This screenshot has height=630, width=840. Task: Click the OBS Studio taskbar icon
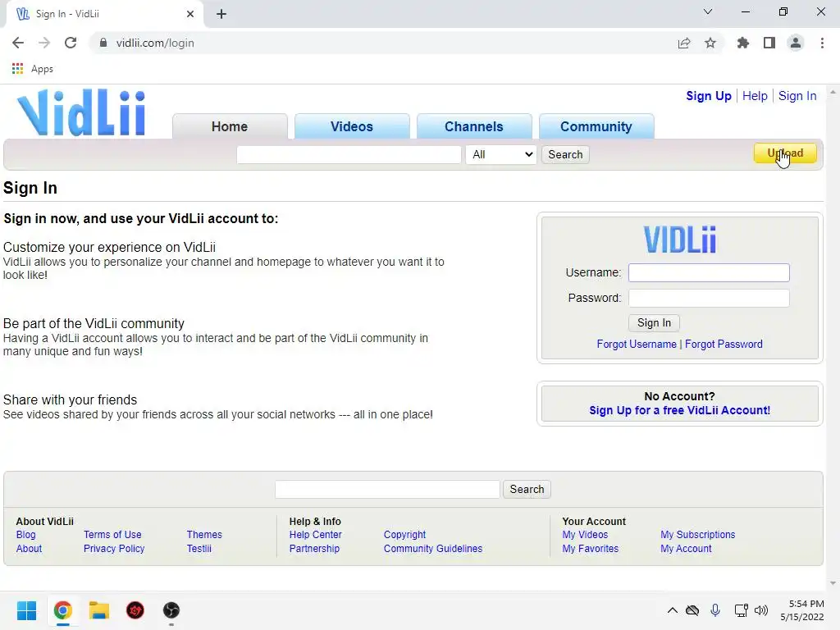171,610
